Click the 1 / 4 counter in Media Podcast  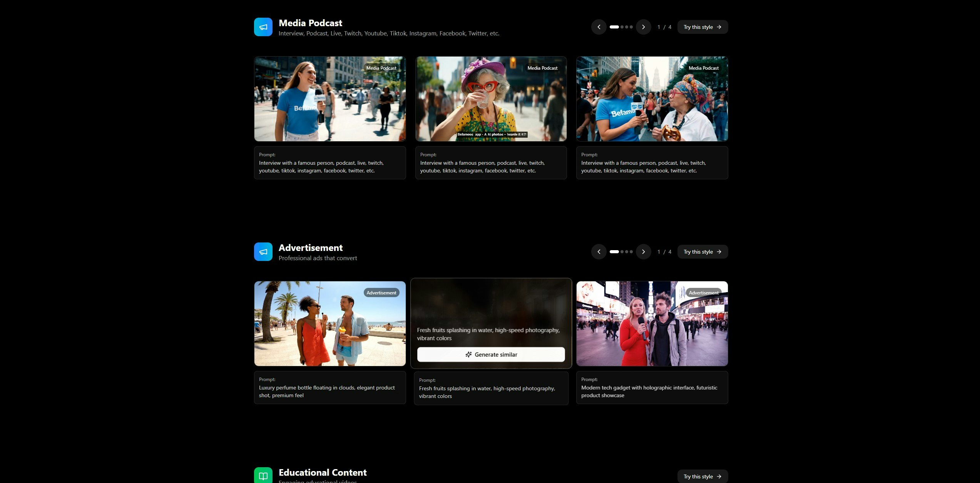[664, 27]
